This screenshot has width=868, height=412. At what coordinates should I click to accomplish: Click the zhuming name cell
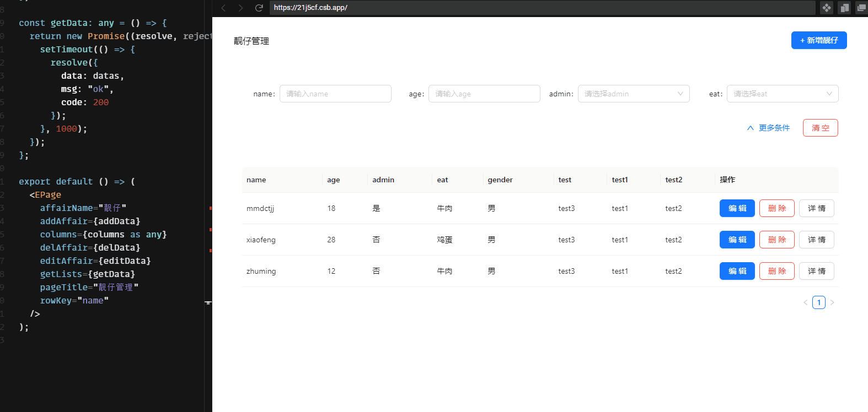(x=282, y=271)
